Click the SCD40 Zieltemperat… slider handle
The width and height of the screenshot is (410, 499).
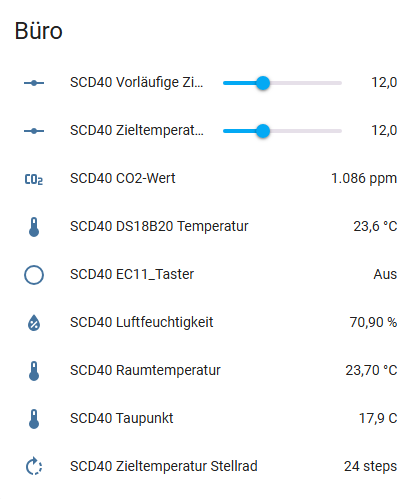[x=263, y=131]
